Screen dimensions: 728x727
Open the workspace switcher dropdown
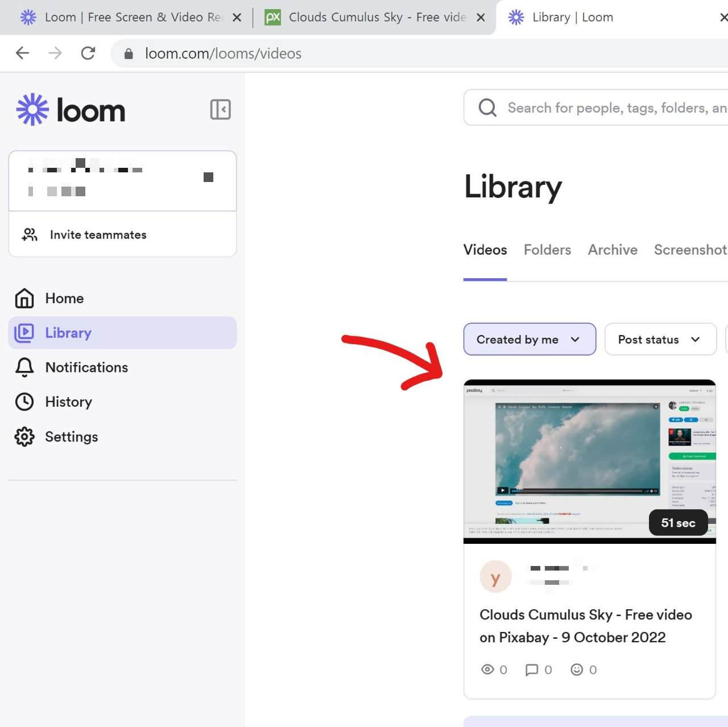(122, 181)
